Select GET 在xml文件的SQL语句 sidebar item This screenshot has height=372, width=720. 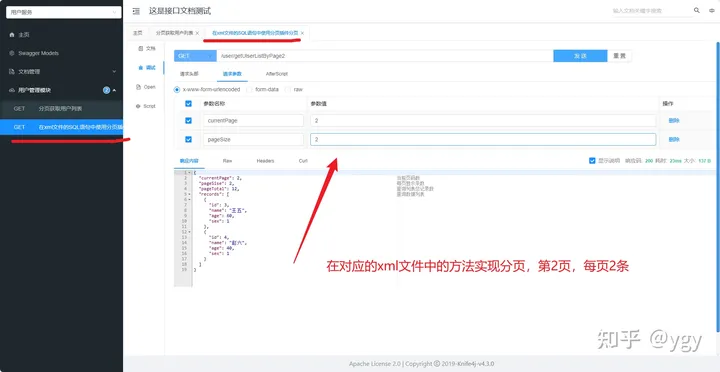pyautogui.click(x=62, y=127)
